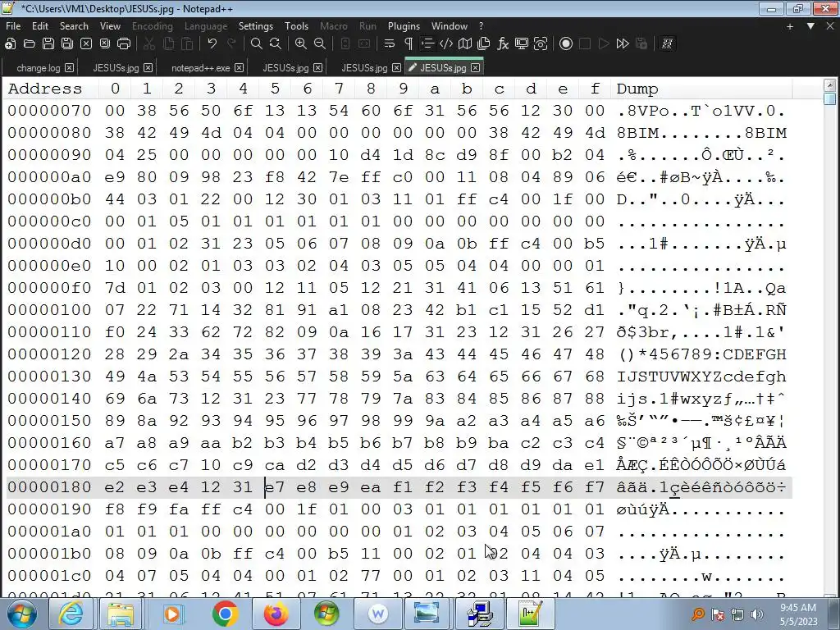Open the Windows Start button
This screenshot has height=630, width=840.
[22, 614]
